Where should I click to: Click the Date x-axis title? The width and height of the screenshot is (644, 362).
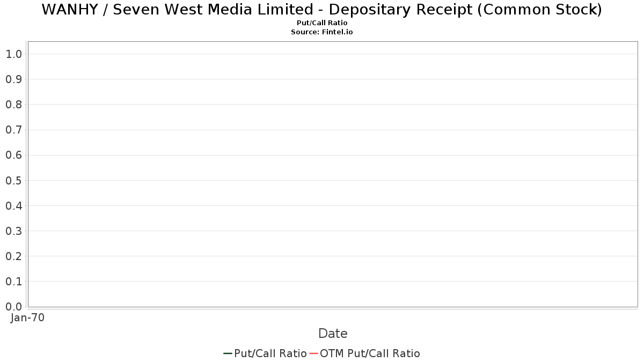click(333, 334)
